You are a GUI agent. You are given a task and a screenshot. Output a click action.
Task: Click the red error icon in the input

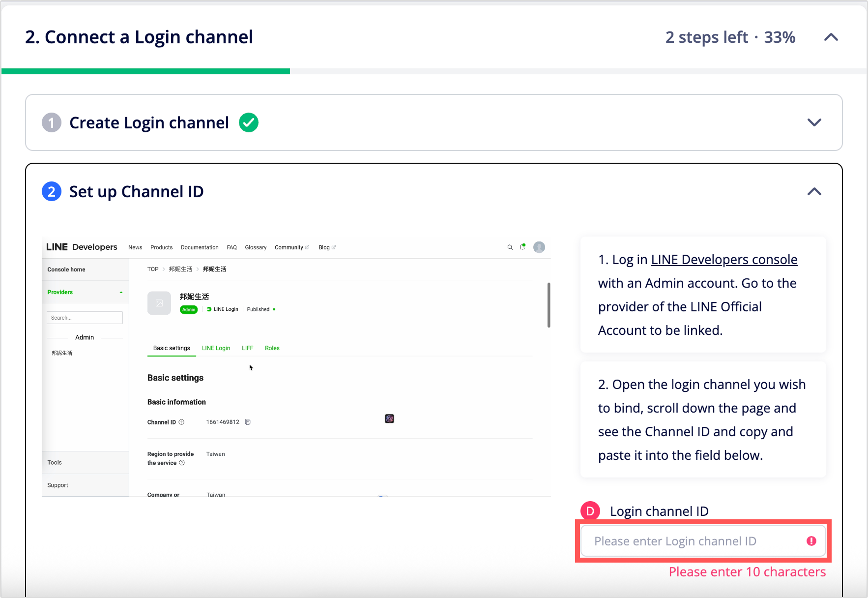811,541
